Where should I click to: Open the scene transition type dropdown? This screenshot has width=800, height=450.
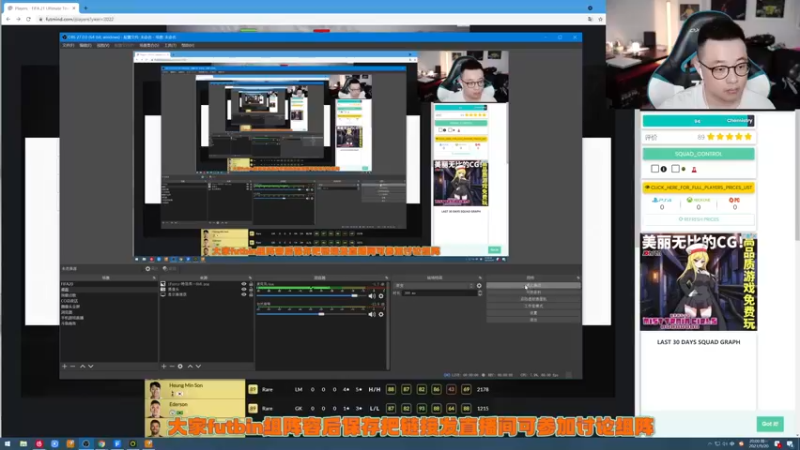click(x=434, y=286)
